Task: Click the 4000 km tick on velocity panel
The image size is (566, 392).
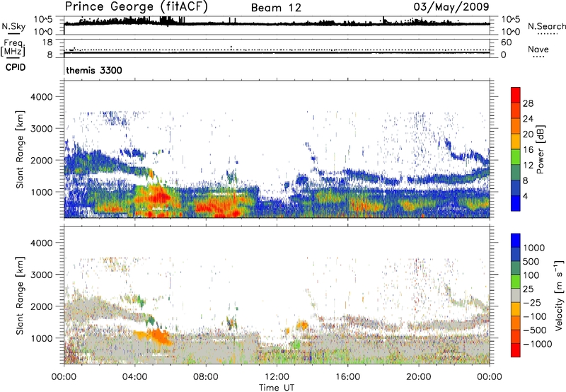Action: click(x=41, y=243)
